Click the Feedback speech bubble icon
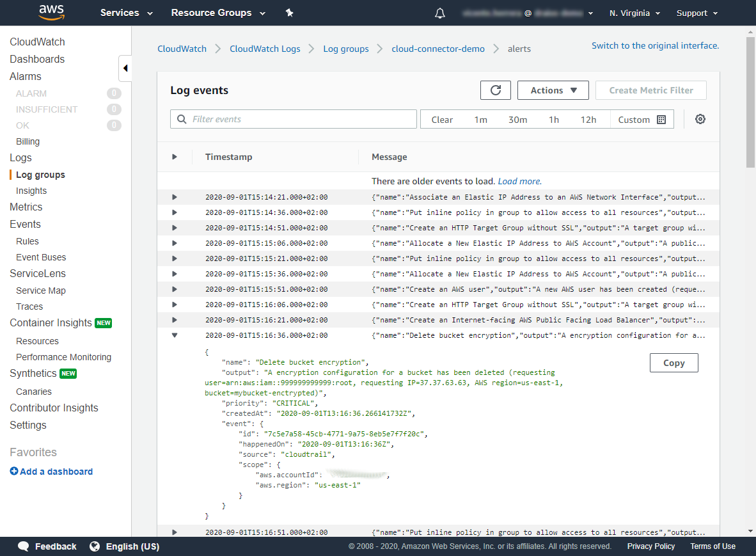756x556 pixels. pos(23,546)
